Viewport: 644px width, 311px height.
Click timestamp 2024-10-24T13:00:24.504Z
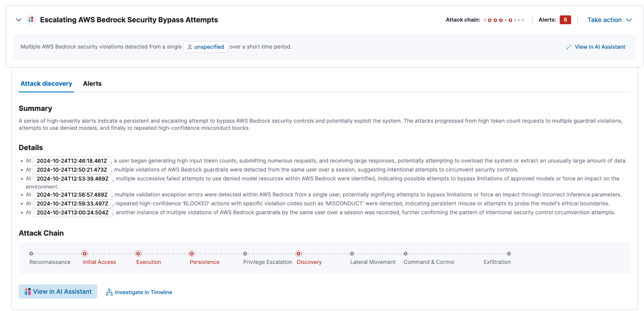[x=72, y=212]
